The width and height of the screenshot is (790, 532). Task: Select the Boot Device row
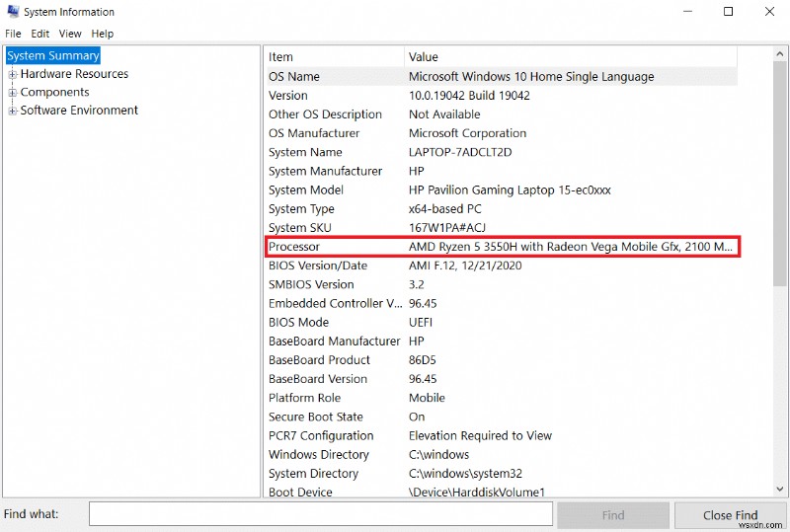click(502, 492)
